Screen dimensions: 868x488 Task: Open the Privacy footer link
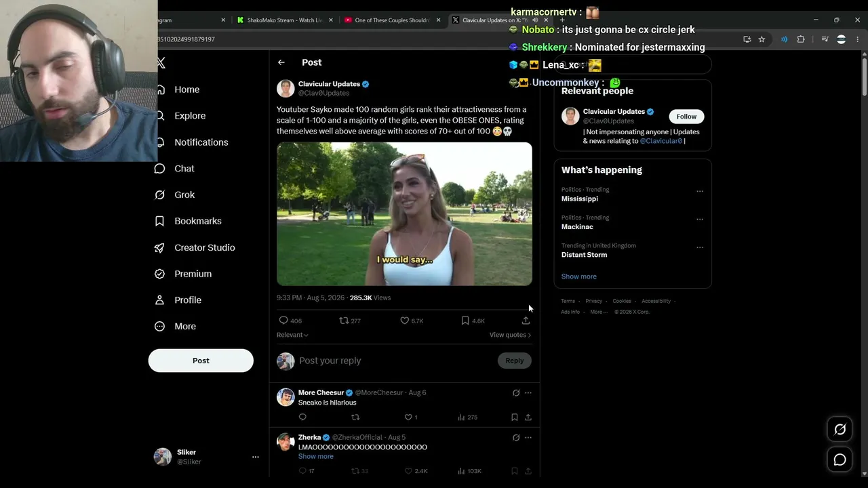coord(593,301)
